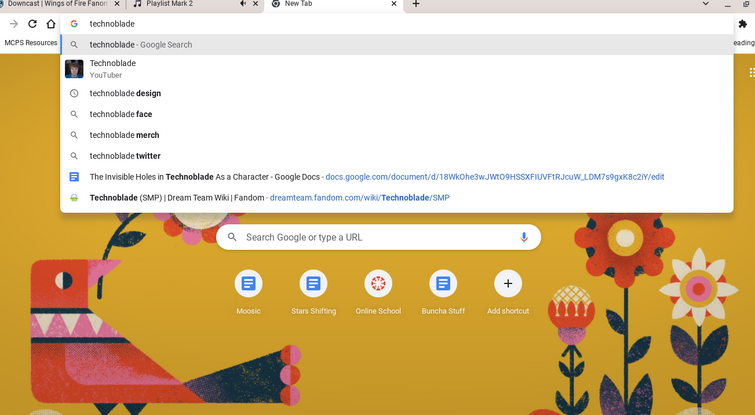The image size is (755, 415).
Task: Click the Technoblade YouTuber thumbnail
Action: (x=74, y=69)
